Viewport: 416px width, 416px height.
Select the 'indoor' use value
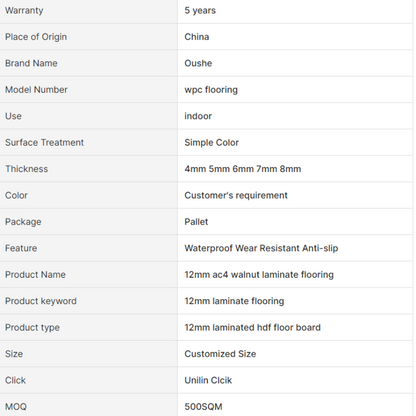(198, 116)
